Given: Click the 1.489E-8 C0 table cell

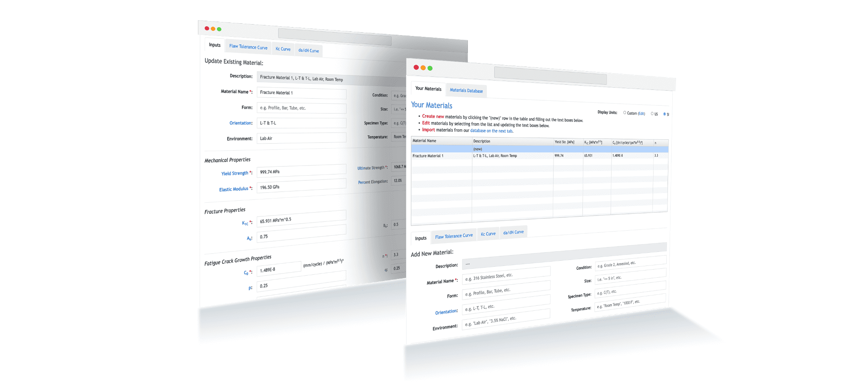Looking at the screenshot, I should 632,156.
